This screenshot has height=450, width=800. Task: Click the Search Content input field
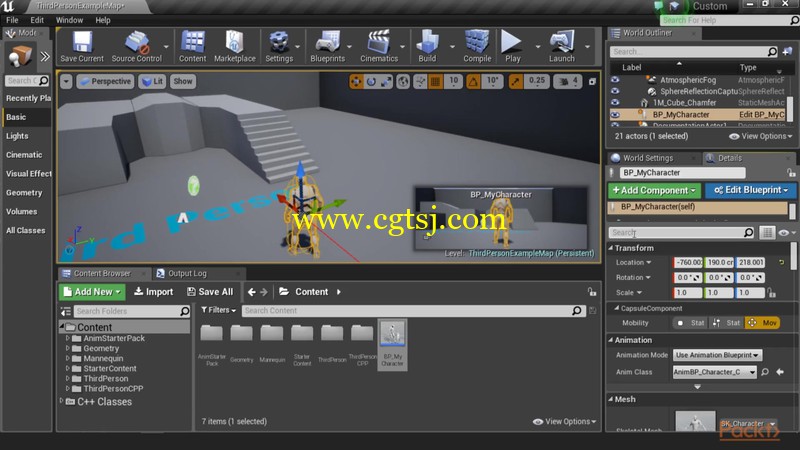coord(413,310)
